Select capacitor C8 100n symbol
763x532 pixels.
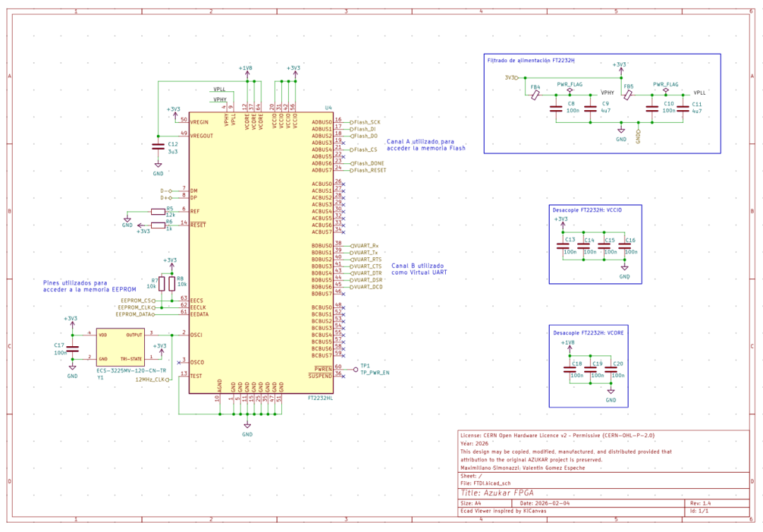pyautogui.click(x=556, y=109)
